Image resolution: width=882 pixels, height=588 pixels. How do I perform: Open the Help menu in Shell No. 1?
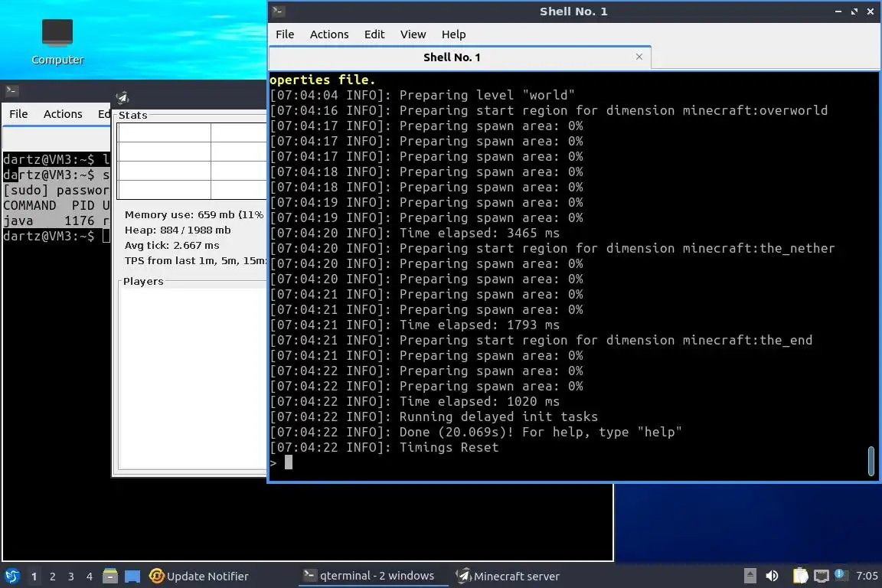pyautogui.click(x=453, y=34)
